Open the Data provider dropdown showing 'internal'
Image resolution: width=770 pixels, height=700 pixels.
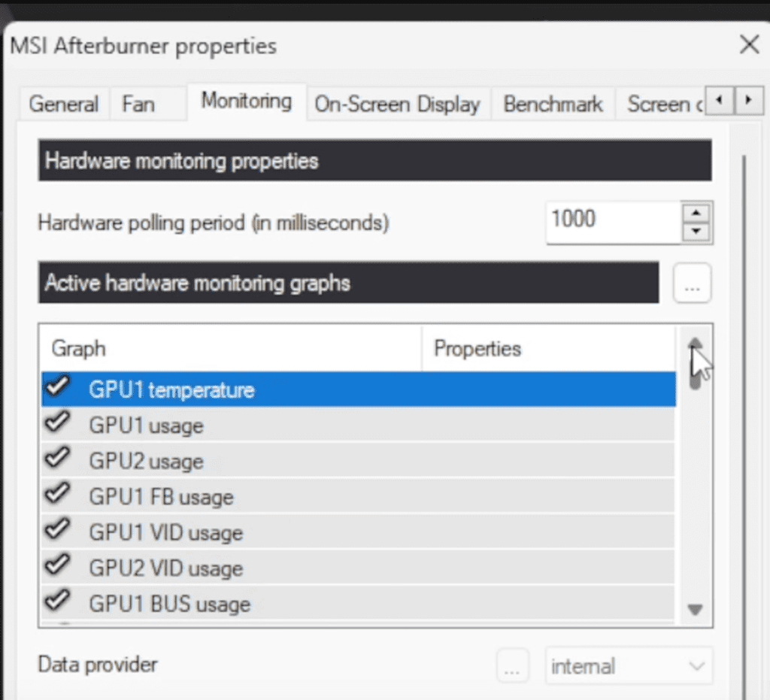pyautogui.click(x=629, y=665)
